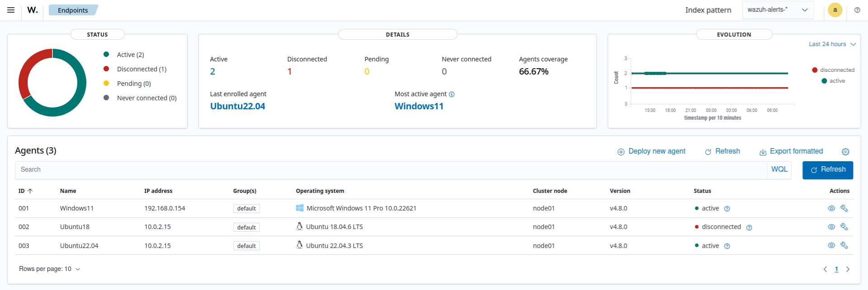Open last enrolled agent Ubuntu22.04 link
This screenshot has width=868, height=290.
[x=238, y=106]
